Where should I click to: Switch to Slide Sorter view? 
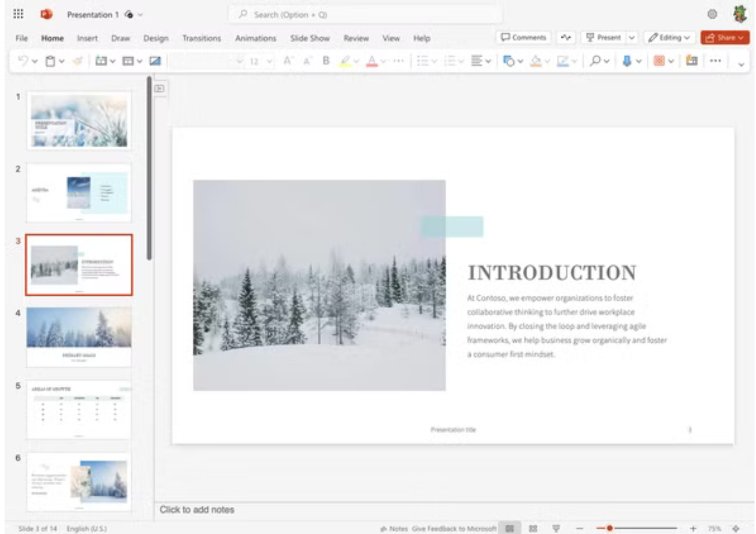click(533, 528)
